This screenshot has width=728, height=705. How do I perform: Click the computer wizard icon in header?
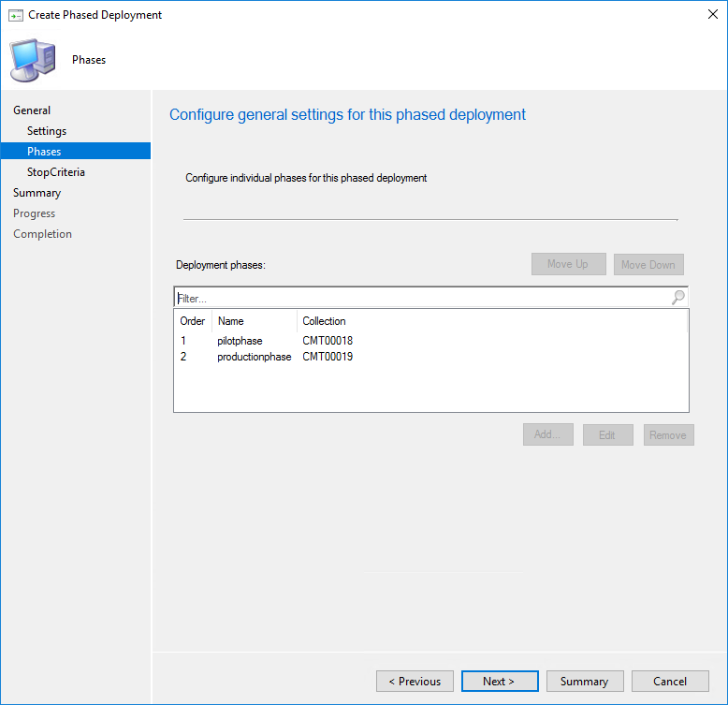(33, 60)
